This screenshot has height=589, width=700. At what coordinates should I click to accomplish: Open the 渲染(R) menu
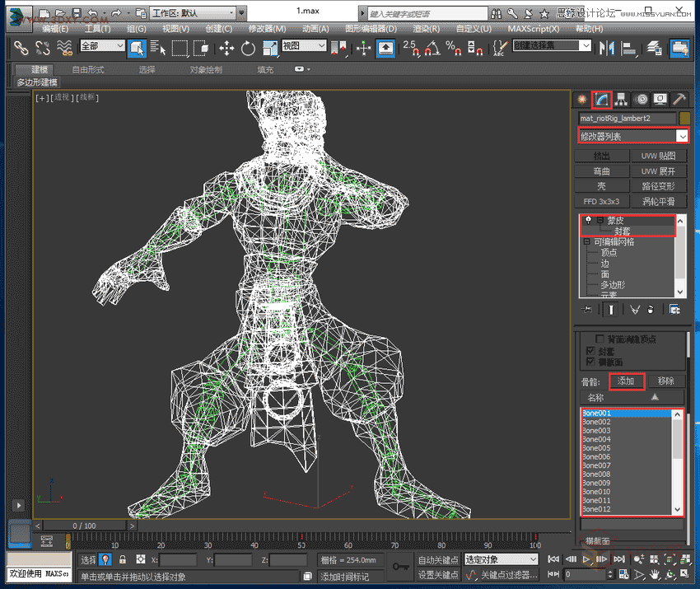pos(427,28)
